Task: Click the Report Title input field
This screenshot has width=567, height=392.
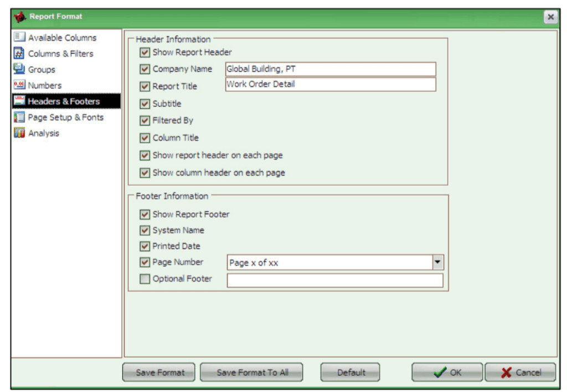Action: [331, 84]
